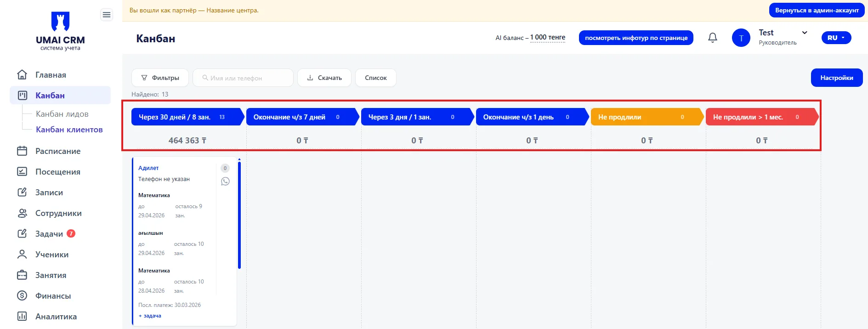
Task: Click the Посещения chart icon
Action: click(x=22, y=171)
